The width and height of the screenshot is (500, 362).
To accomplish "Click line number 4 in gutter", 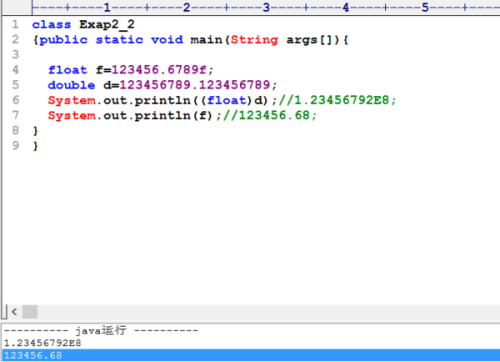I will point(15,70).
